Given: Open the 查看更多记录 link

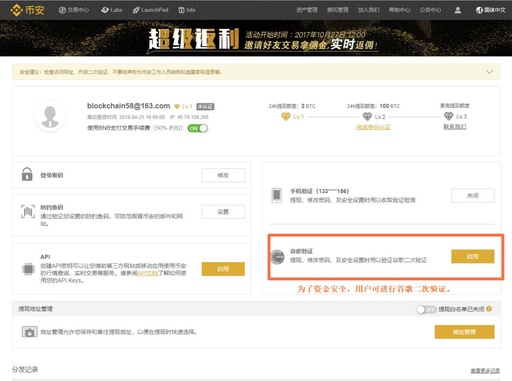Looking at the screenshot, I should point(485,371).
